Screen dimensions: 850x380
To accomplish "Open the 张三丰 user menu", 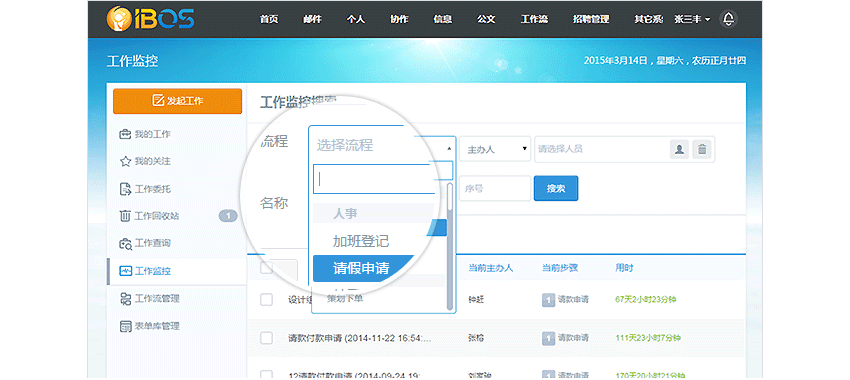I will (x=692, y=20).
